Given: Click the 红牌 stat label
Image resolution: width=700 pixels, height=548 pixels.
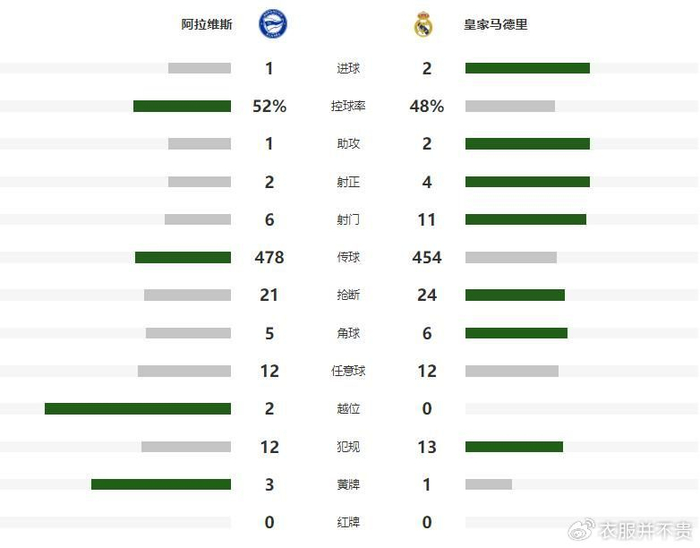Looking at the screenshot, I should click(x=349, y=523).
